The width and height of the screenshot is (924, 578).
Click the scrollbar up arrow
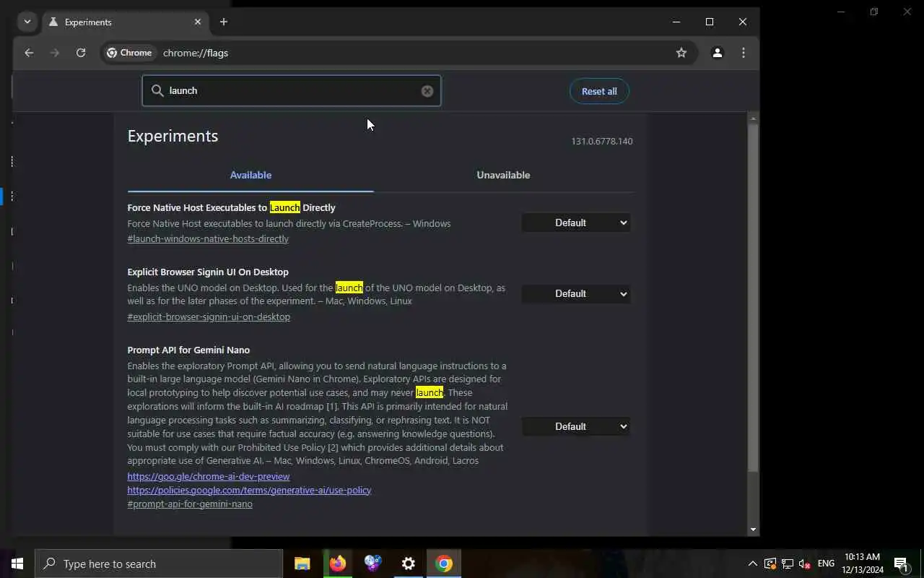pyautogui.click(x=753, y=118)
